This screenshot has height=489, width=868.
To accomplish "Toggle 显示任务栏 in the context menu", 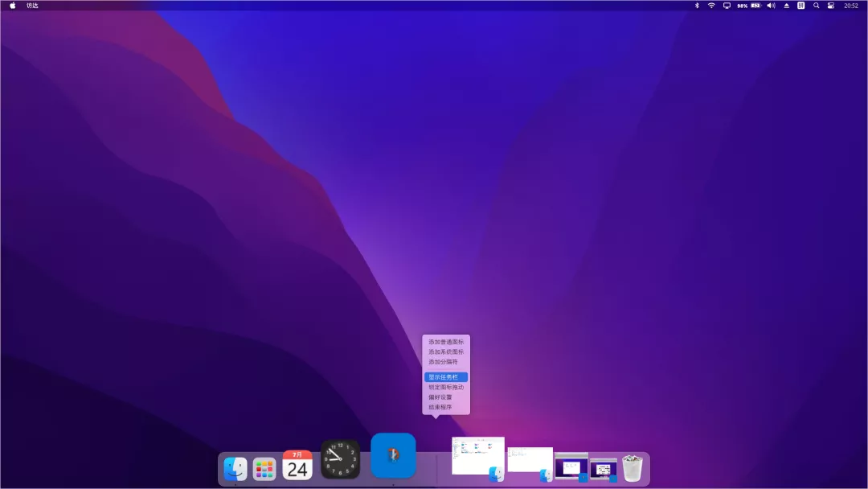I will click(x=447, y=376).
